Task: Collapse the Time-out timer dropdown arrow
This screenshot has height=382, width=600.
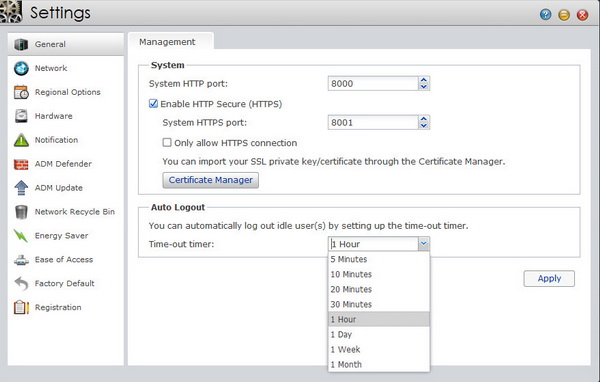Action: tap(424, 244)
